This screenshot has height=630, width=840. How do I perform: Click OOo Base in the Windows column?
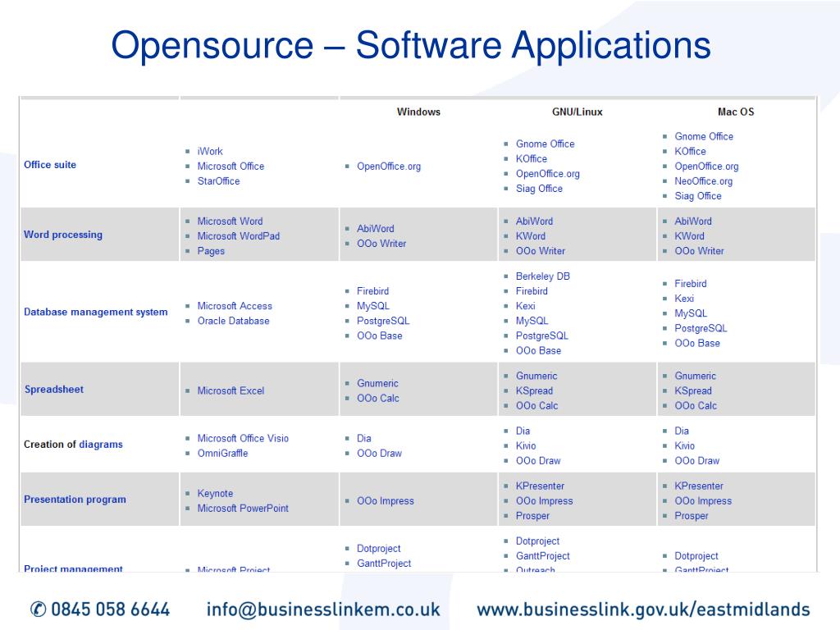point(379,336)
